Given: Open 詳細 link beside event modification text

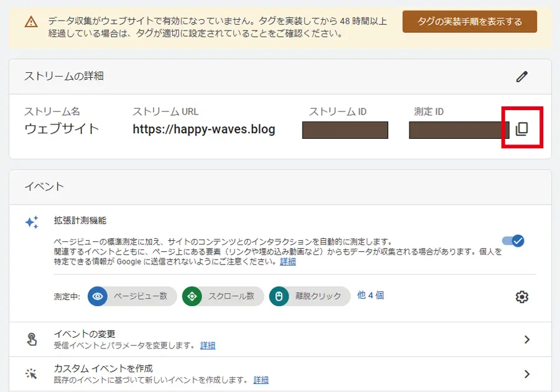Looking at the screenshot, I should (208, 345).
